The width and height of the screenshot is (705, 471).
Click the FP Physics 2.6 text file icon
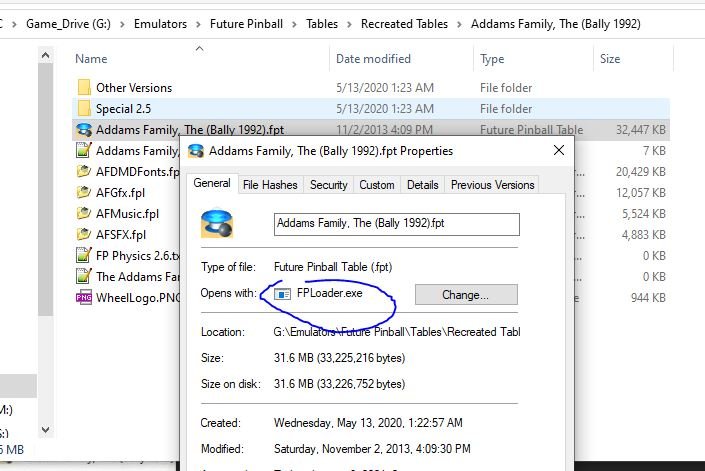pos(84,255)
